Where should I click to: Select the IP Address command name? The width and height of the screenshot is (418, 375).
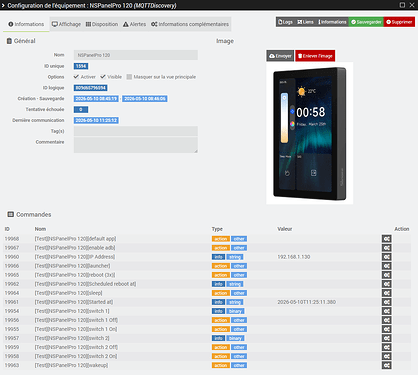click(x=75, y=257)
